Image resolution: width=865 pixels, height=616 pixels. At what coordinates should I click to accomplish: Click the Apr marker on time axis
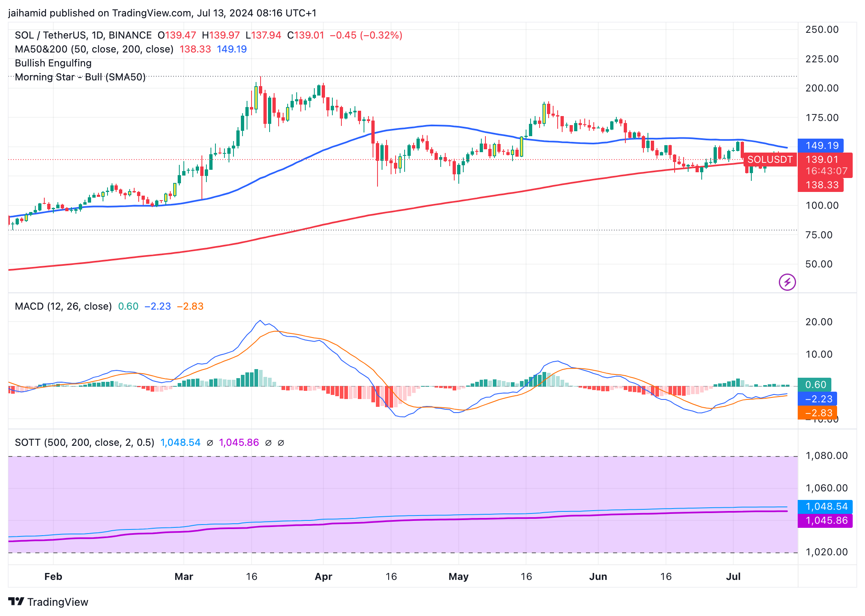click(x=323, y=577)
